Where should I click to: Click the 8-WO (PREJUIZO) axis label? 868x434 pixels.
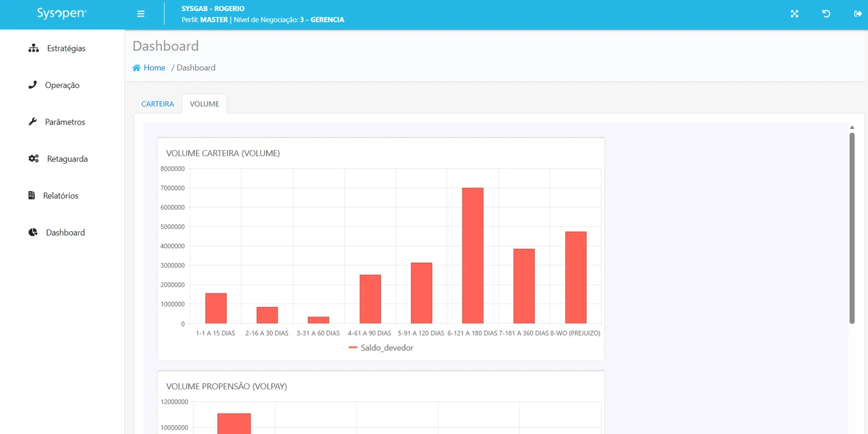point(575,333)
